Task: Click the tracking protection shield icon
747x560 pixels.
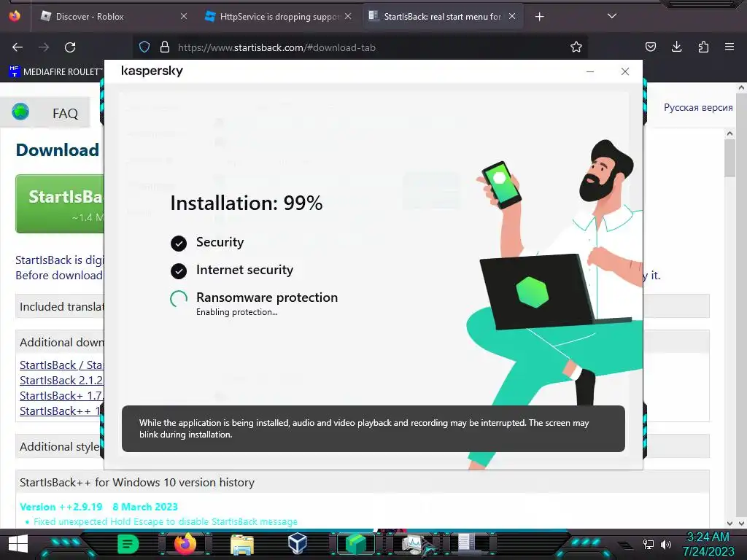Action: click(144, 47)
